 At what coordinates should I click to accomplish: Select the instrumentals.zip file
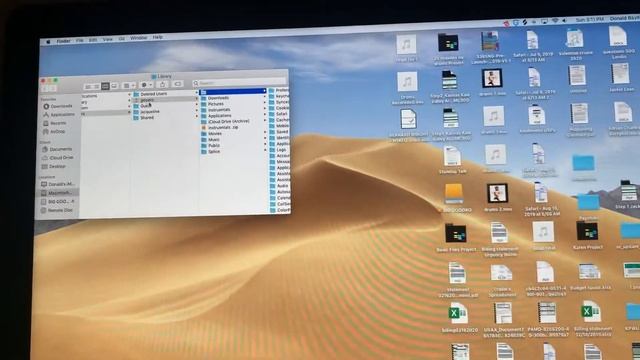220,127
